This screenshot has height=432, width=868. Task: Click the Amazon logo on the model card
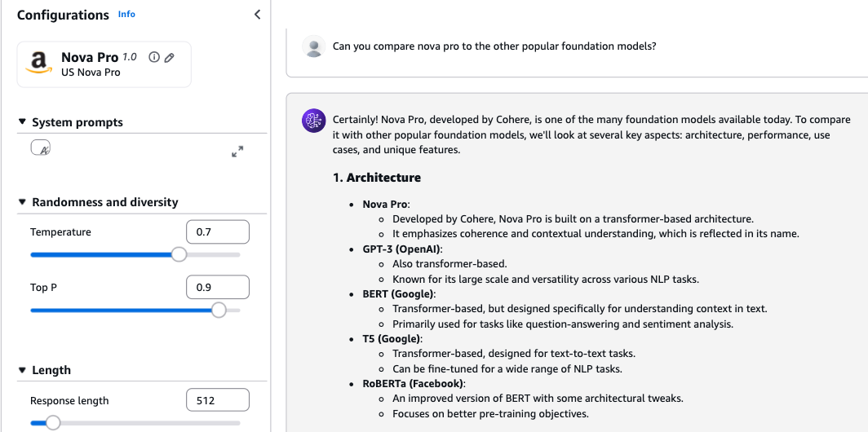point(39,63)
